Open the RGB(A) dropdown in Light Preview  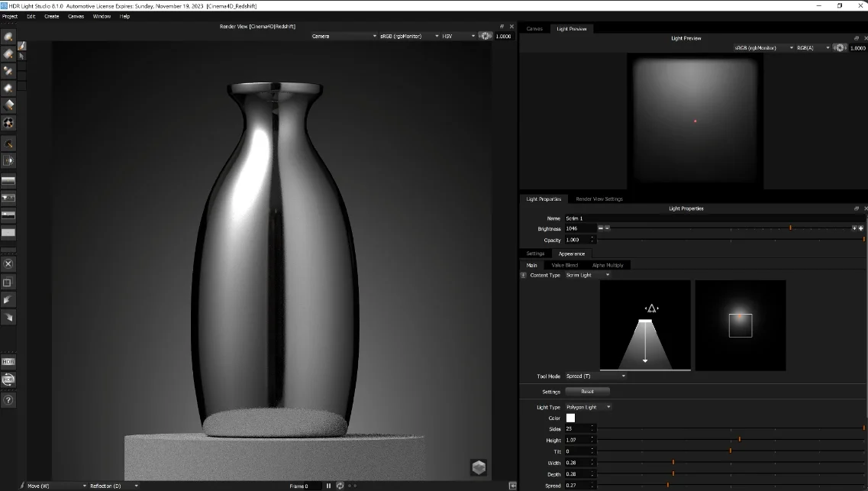click(813, 47)
